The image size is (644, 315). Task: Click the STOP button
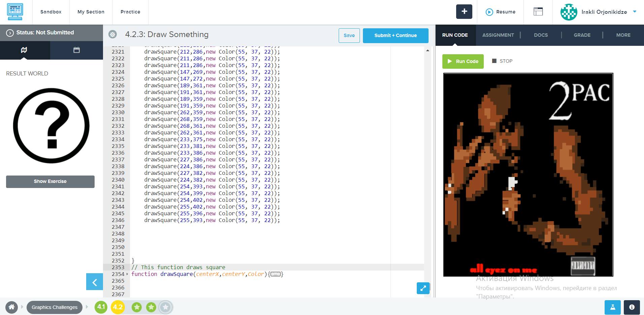502,61
